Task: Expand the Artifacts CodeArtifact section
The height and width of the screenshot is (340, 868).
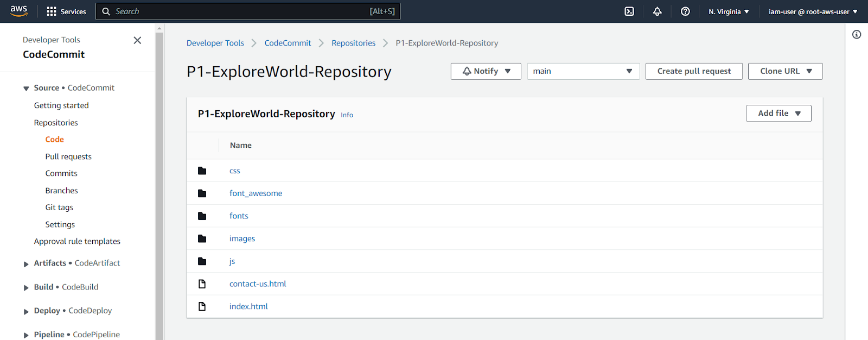Action: click(x=26, y=264)
